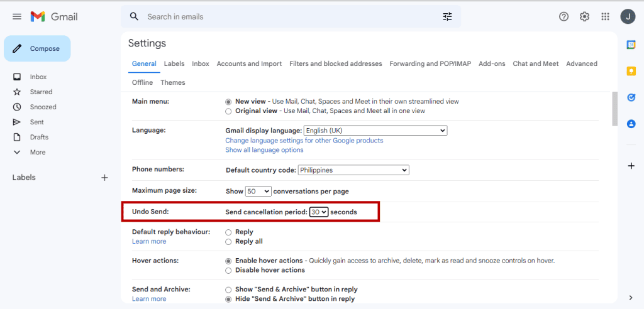Open Google Tasks side panel icon
The image size is (644, 309).
pos(631,97)
